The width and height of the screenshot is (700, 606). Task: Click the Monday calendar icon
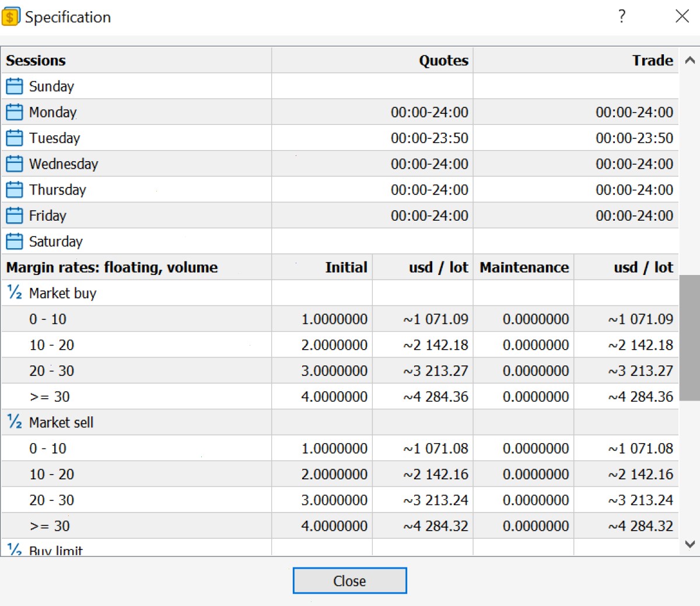click(14, 112)
